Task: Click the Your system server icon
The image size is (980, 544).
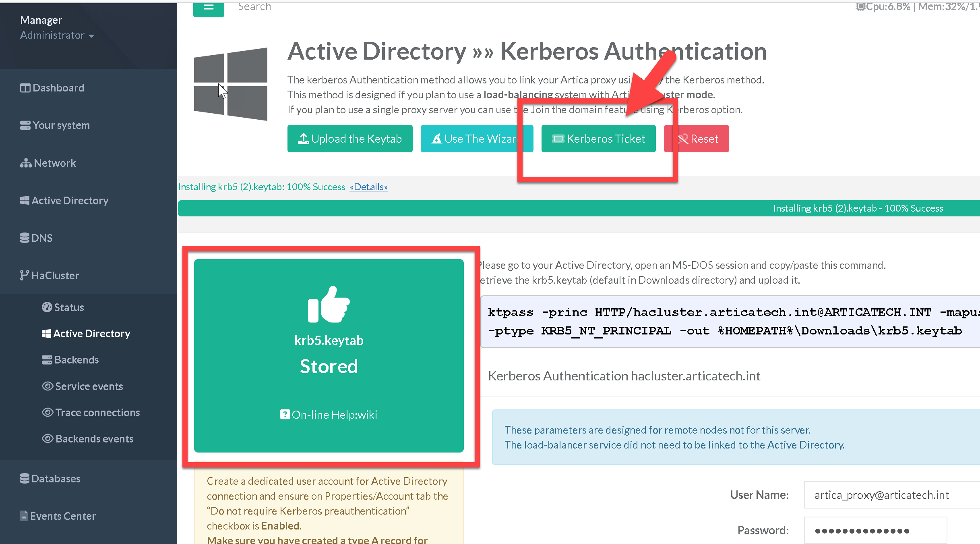Action: (25, 125)
